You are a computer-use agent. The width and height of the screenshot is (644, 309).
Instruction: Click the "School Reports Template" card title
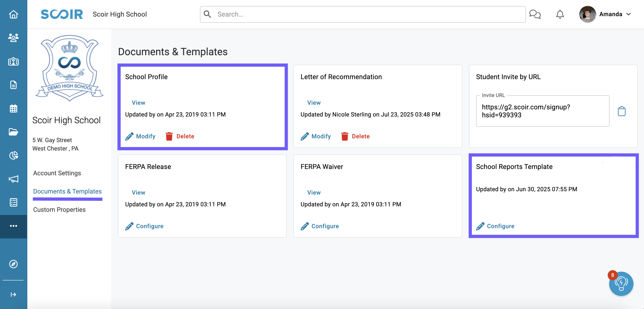coord(514,167)
